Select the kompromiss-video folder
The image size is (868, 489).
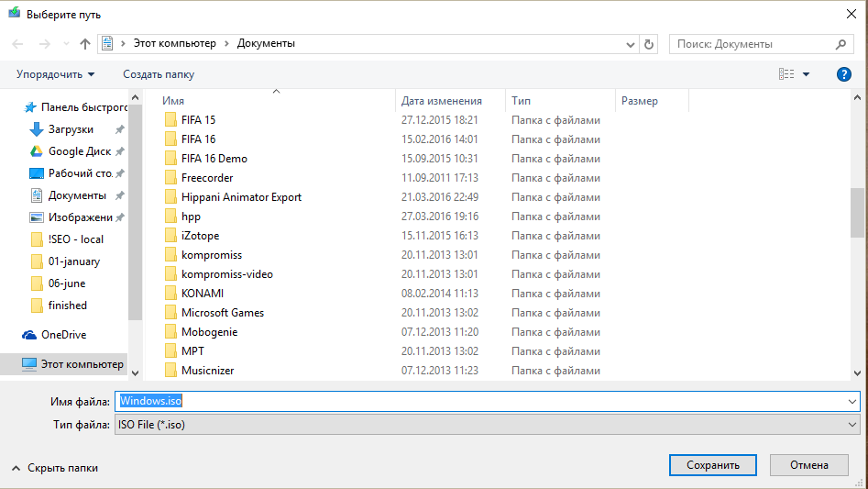click(x=227, y=274)
